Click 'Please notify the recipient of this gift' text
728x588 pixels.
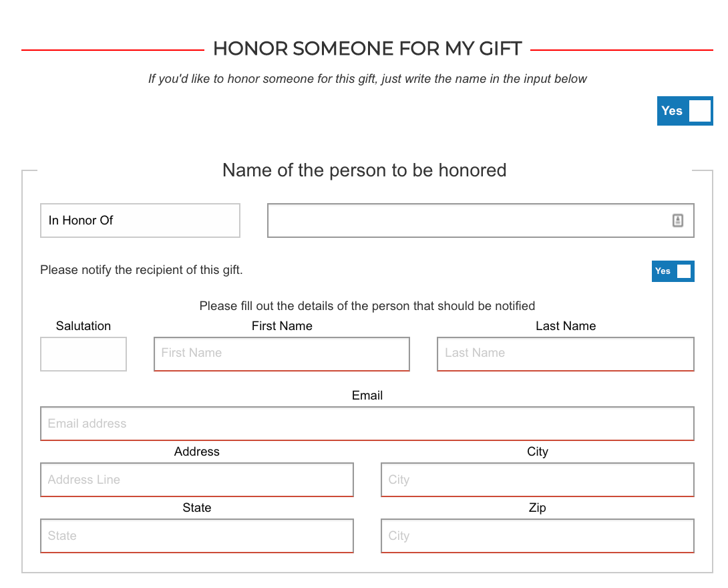click(x=142, y=270)
